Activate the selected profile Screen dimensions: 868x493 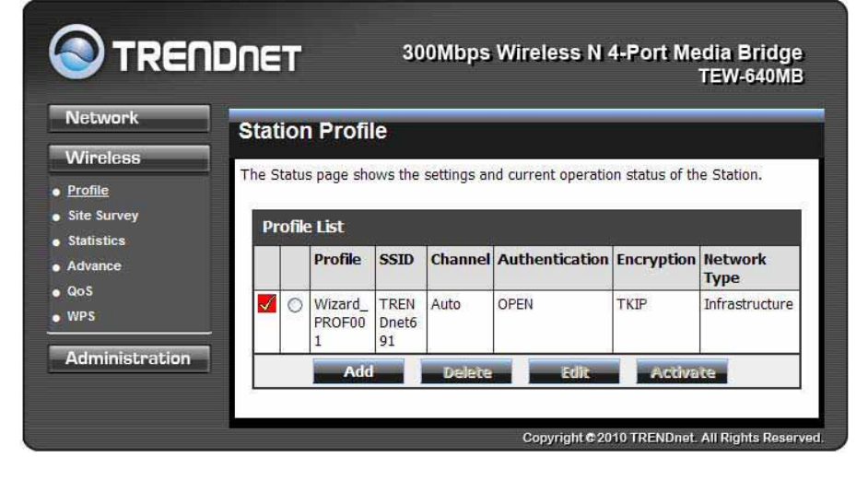tap(682, 372)
